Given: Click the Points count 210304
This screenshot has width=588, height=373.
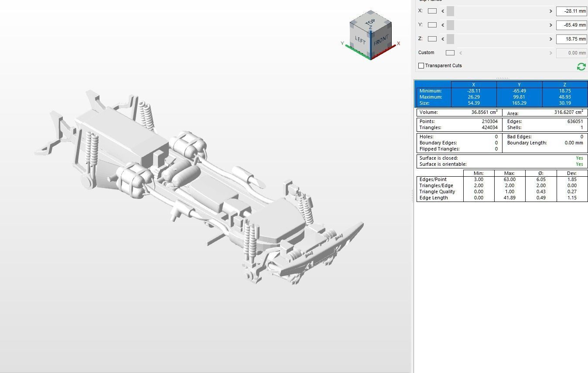Looking at the screenshot, I should point(489,121).
